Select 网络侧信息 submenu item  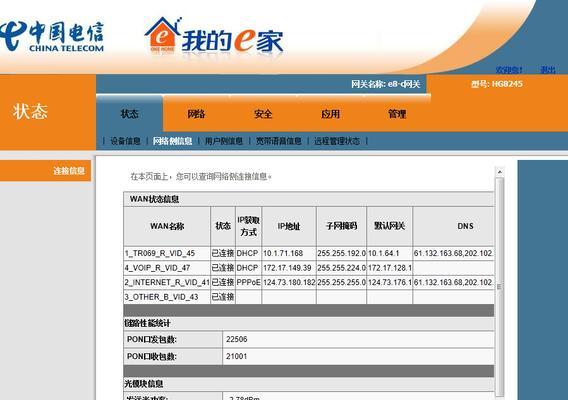(172, 141)
